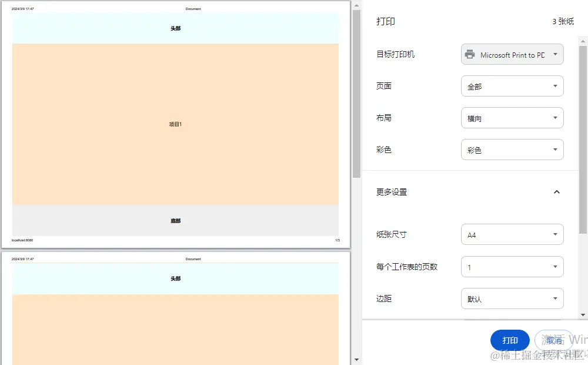Click the 打印 dialog title
Screen dimensions: 588x365
386,21
